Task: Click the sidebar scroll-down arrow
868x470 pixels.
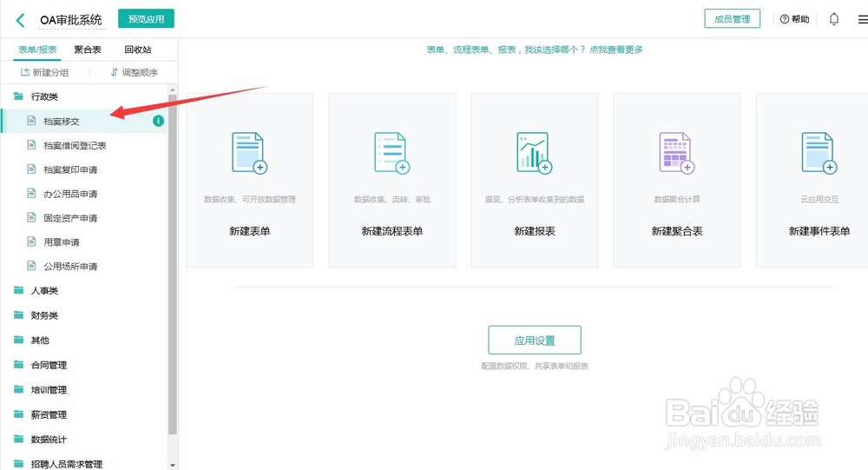Action: coord(172,466)
